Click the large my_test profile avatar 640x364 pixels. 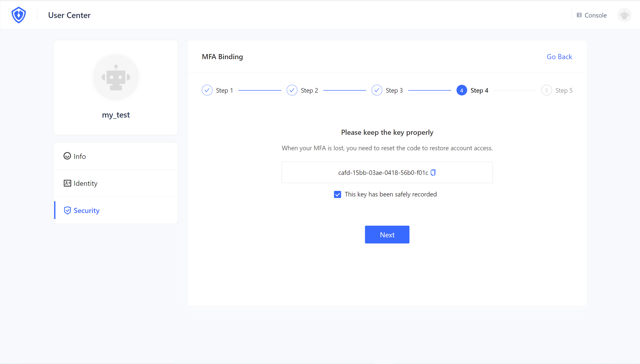(x=116, y=77)
